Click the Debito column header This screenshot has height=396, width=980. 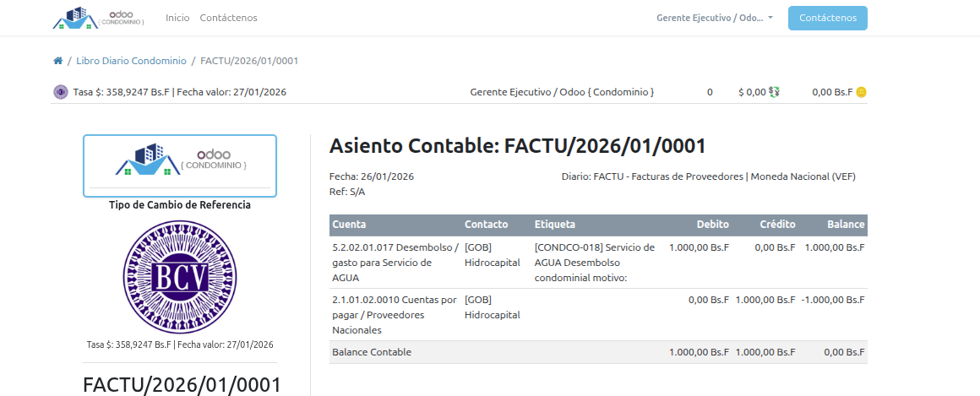click(x=712, y=225)
